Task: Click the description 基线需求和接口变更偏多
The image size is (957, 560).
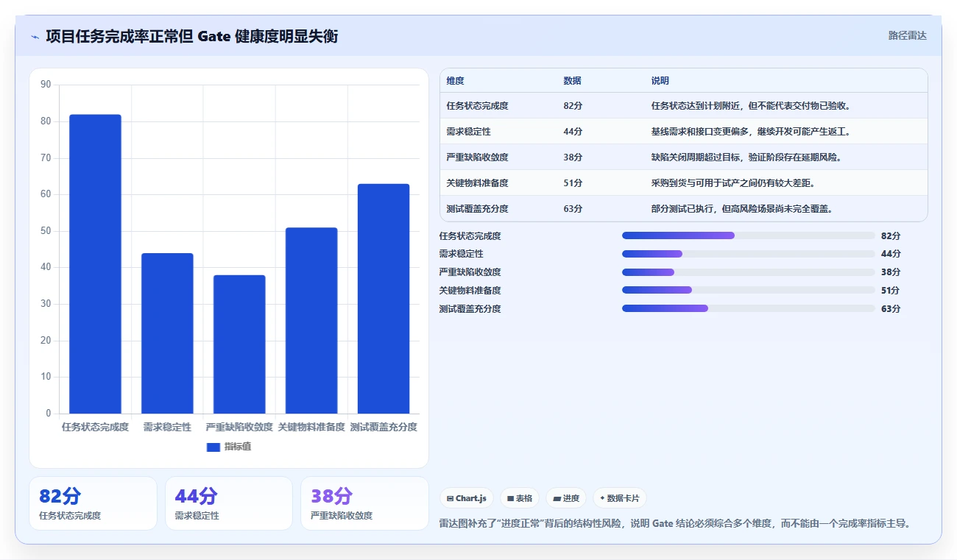Action: click(x=751, y=132)
